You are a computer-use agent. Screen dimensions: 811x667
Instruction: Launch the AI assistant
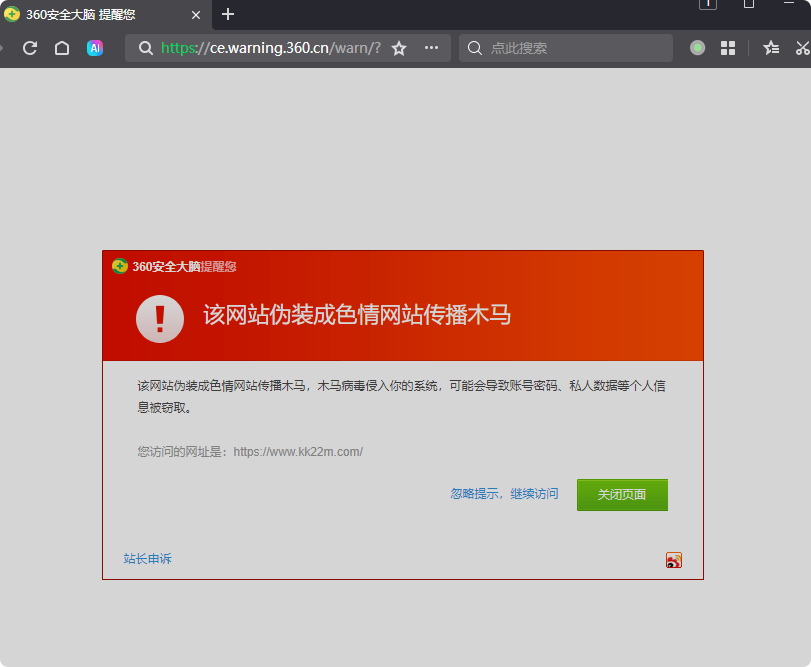coord(95,47)
